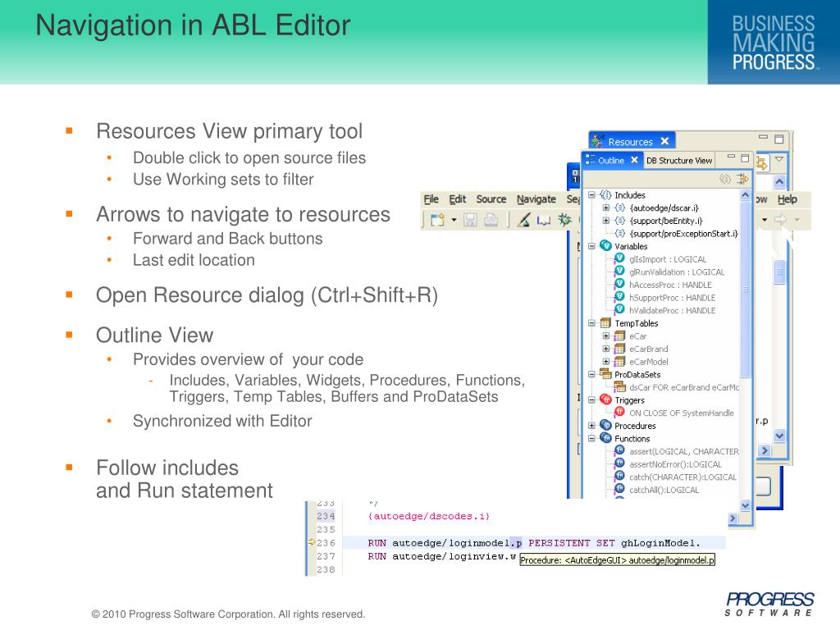The width and height of the screenshot is (840, 630).
Task: Open the Resources view menu triangle
Action: (x=779, y=159)
